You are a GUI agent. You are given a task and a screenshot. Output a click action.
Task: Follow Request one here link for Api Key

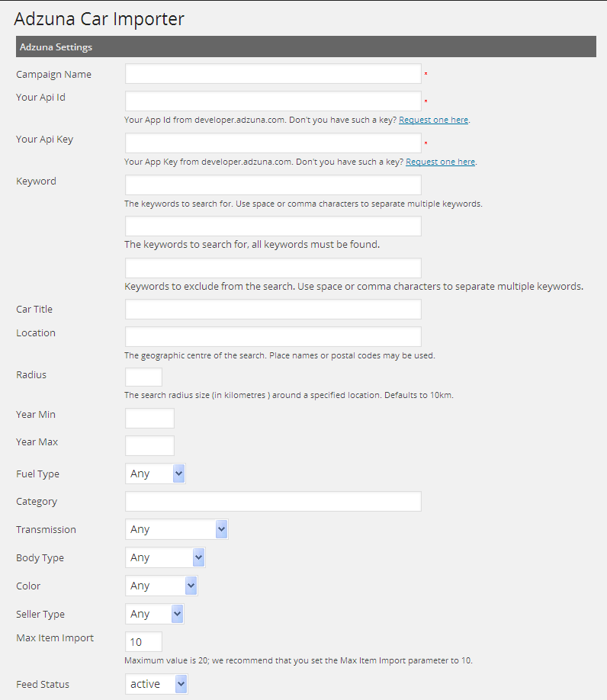tap(440, 162)
